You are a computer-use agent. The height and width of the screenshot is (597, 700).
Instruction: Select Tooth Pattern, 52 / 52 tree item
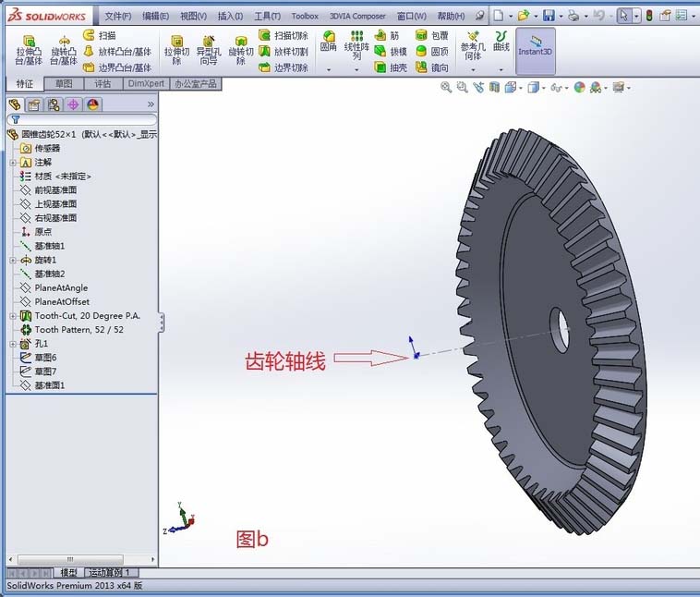pyautogui.click(x=78, y=330)
